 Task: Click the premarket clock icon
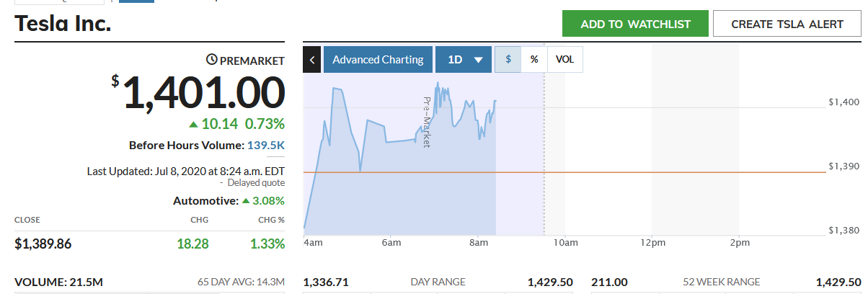tap(211, 60)
